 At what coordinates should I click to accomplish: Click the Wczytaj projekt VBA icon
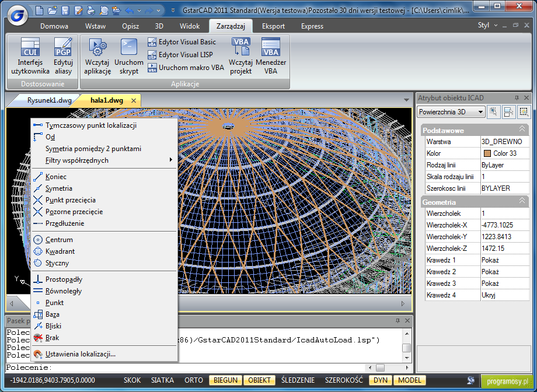(x=240, y=57)
